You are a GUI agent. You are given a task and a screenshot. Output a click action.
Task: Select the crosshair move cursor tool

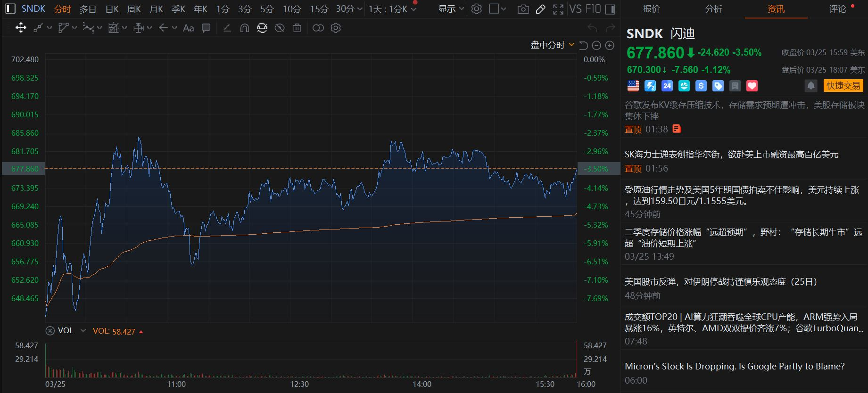pos(21,28)
